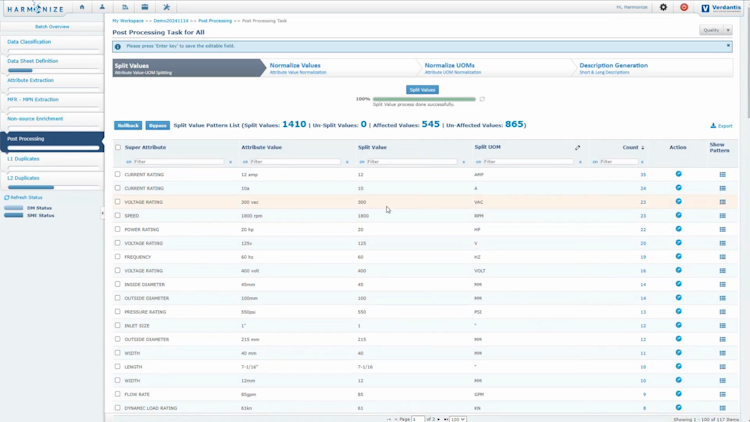Image resolution: width=750 pixels, height=422 pixels.
Task: Open My Workspace breadcrumb link
Action: coord(128,21)
